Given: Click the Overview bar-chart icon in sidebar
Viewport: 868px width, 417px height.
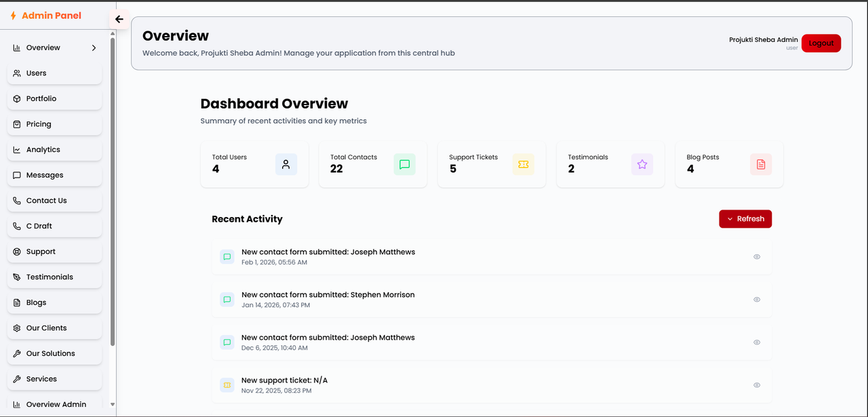Looking at the screenshot, I should (17, 47).
